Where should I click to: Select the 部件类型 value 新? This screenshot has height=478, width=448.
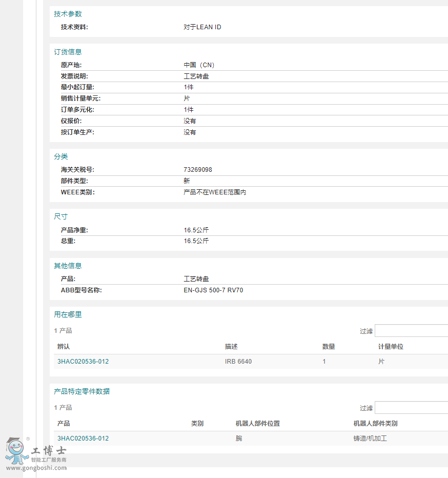(x=187, y=181)
